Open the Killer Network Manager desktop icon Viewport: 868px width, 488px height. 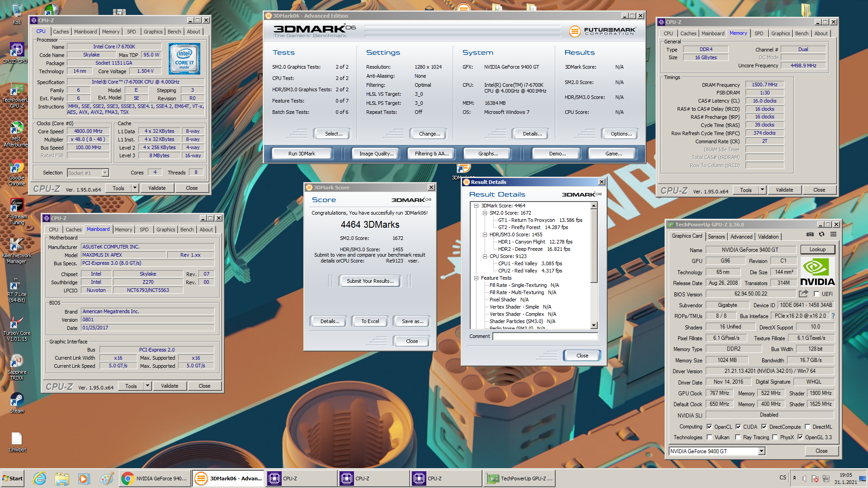(16, 251)
